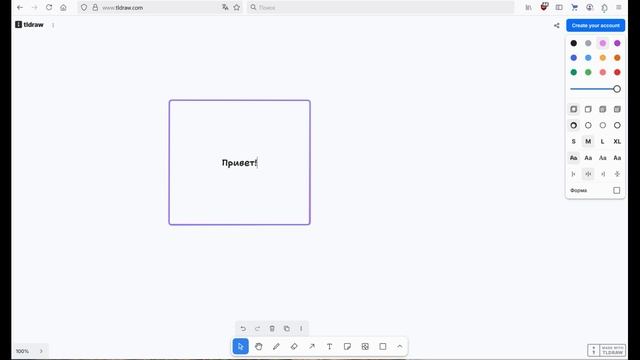Open the share menu icon
Image resolution: width=640 pixels, height=360 pixels.
[x=557, y=25]
